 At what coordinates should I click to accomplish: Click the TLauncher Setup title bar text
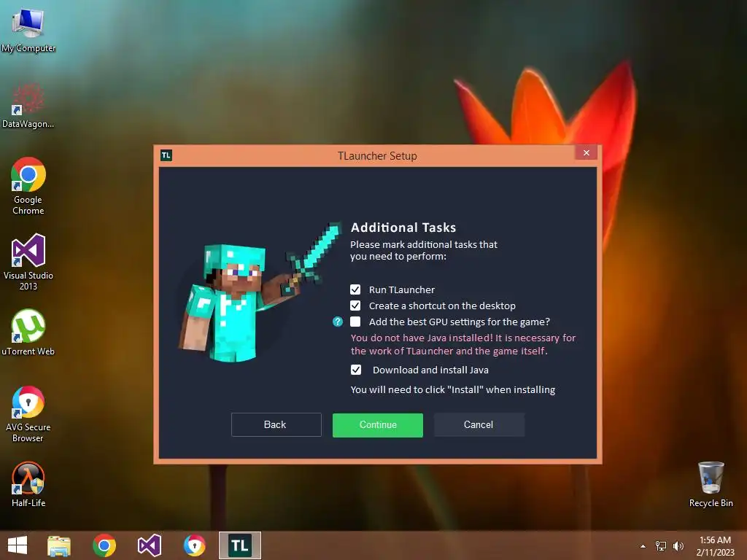[377, 156]
